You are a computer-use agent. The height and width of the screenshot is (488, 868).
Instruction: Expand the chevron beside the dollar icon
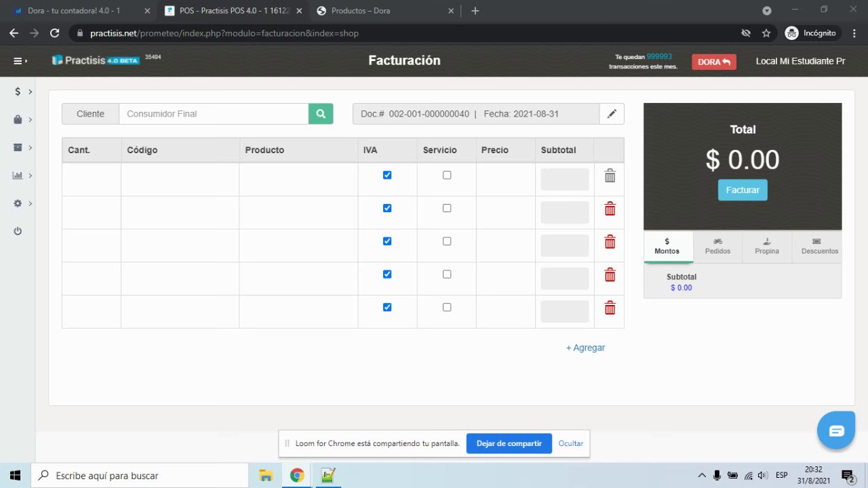(x=31, y=91)
